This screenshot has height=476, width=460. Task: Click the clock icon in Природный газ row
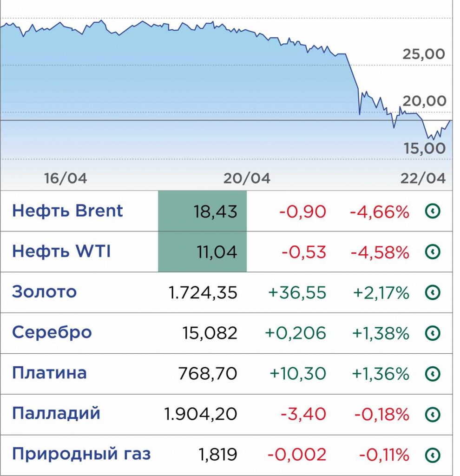click(x=433, y=454)
